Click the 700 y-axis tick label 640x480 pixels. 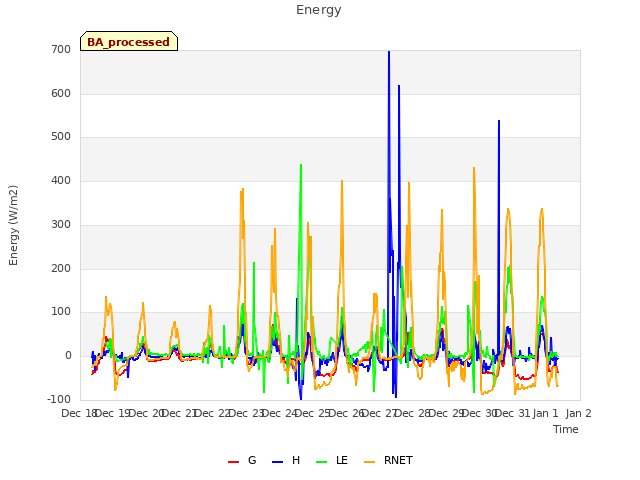point(61,50)
